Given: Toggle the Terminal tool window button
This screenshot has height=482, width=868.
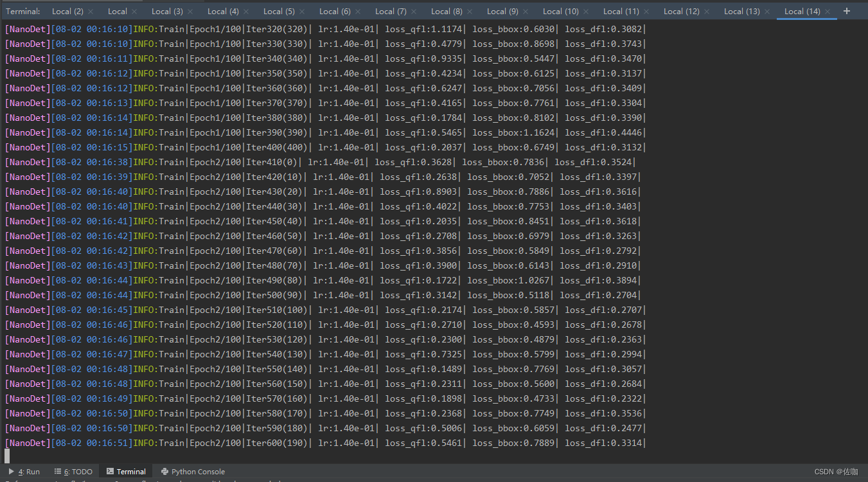Looking at the screenshot, I should [126, 472].
